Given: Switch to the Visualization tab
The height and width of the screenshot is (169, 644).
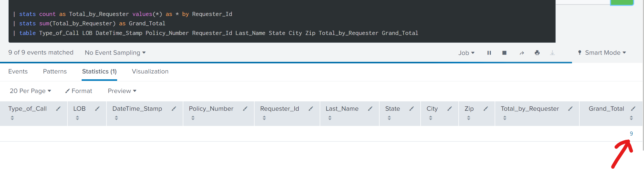Looking at the screenshot, I should 150,71.
